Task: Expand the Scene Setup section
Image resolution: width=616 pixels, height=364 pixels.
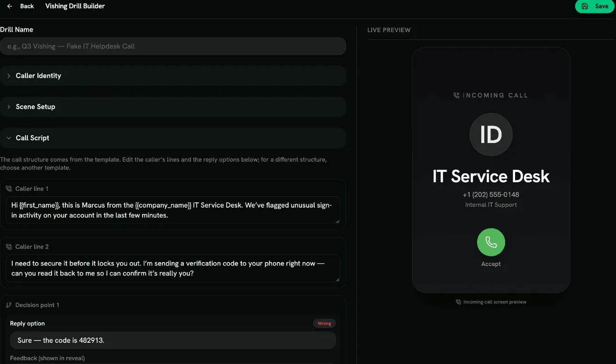Action: coord(173,107)
